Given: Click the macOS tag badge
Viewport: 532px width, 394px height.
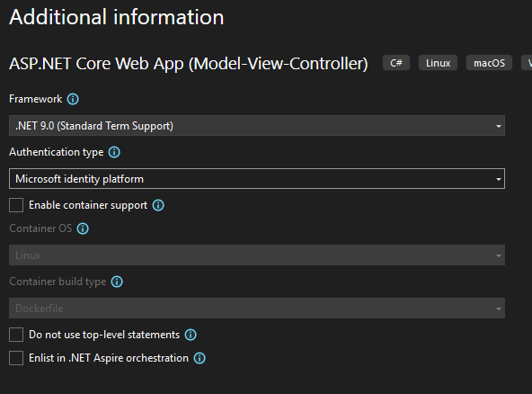Looking at the screenshot, I should pos(489,63).
